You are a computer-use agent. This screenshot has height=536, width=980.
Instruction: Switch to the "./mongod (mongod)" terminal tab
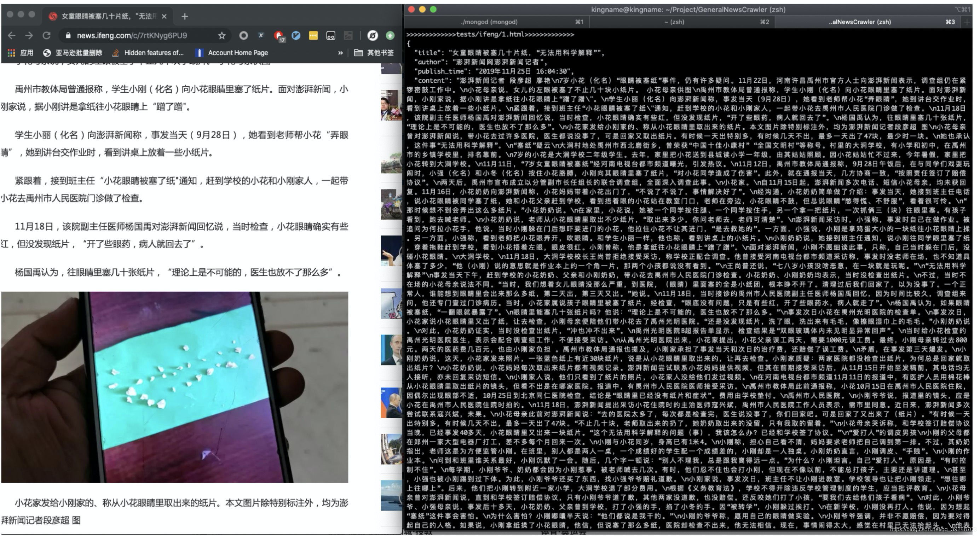pyautogui.click(x=489, y=22)
